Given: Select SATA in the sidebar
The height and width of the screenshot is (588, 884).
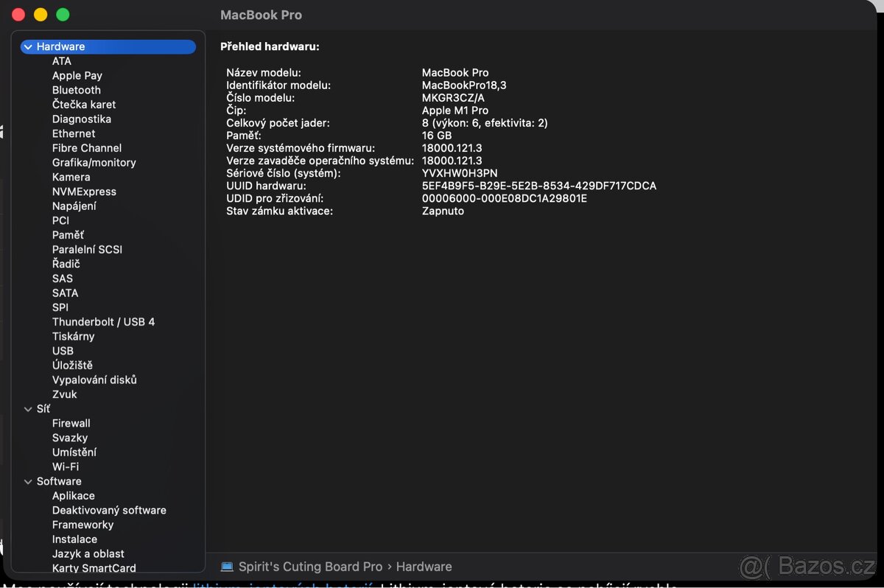Looking at the screenshot, I should tap(65, 293).
